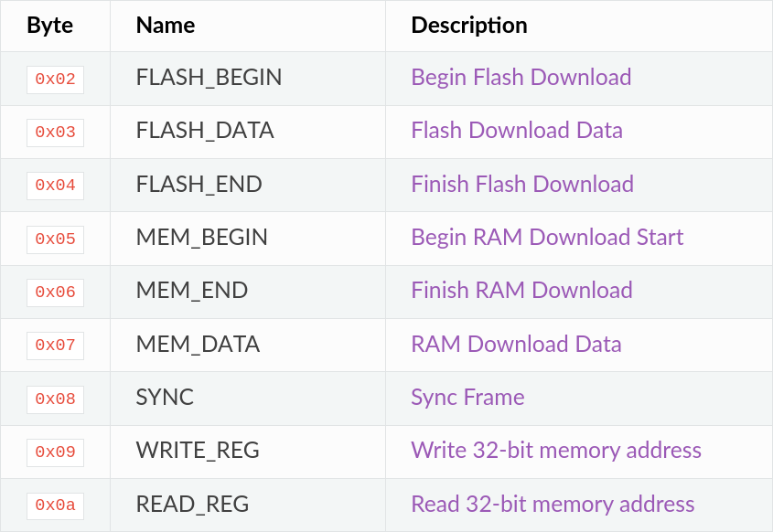Image resolution: width=773 pixels, height=532 pixels.
Task: Click the 0x08 byte code
Action: click(x=55, y=399)
